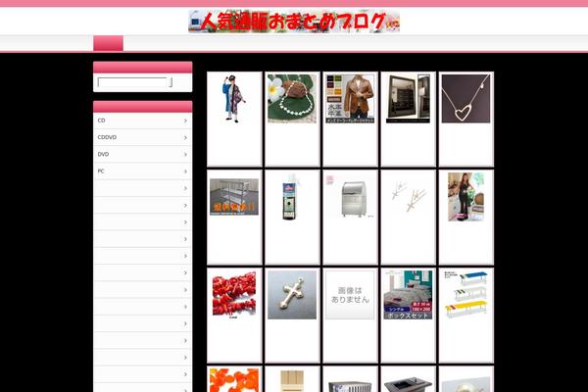Open the DVD category link

[x=142, y=155]
